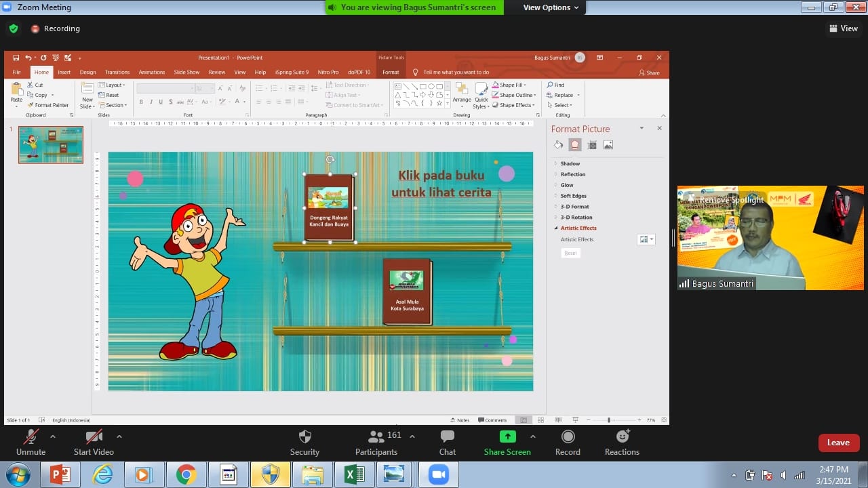Viewport: 868px width, 488px height.
Task: Click fit slide to window icon
Action: point(663,420)
